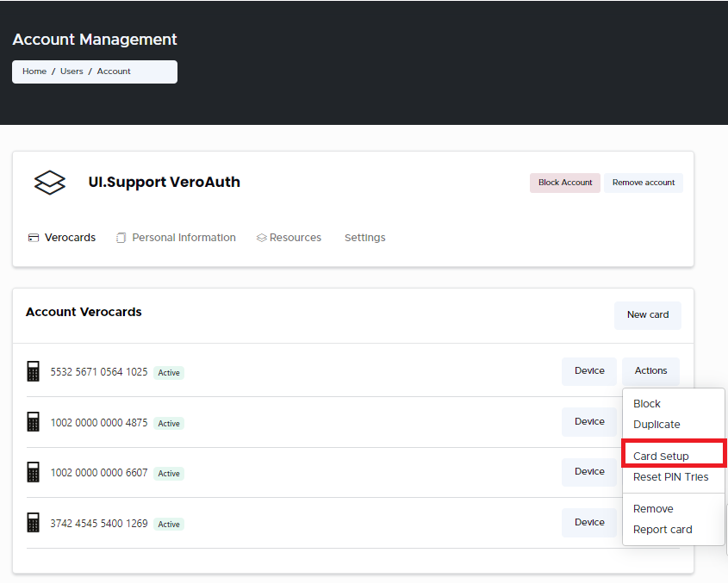Switch to the Settings tab
Viewport: 728px width, 584px height.
pyautogui.click(x=364, y=237)
